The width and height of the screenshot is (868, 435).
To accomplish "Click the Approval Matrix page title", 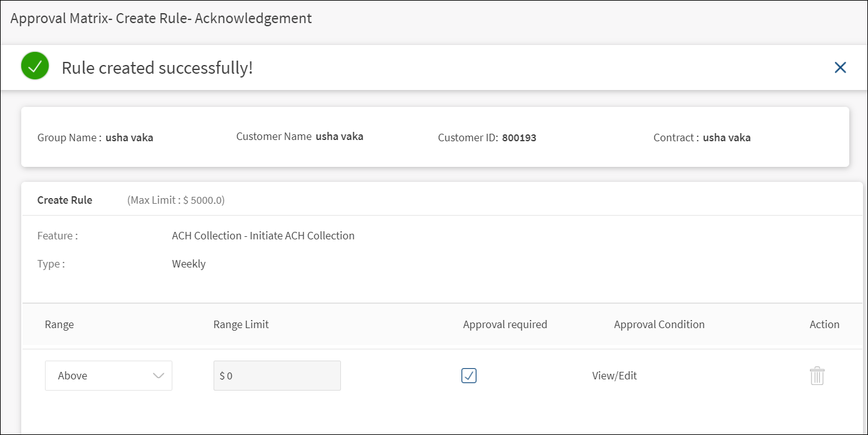I will coord(161,19).
